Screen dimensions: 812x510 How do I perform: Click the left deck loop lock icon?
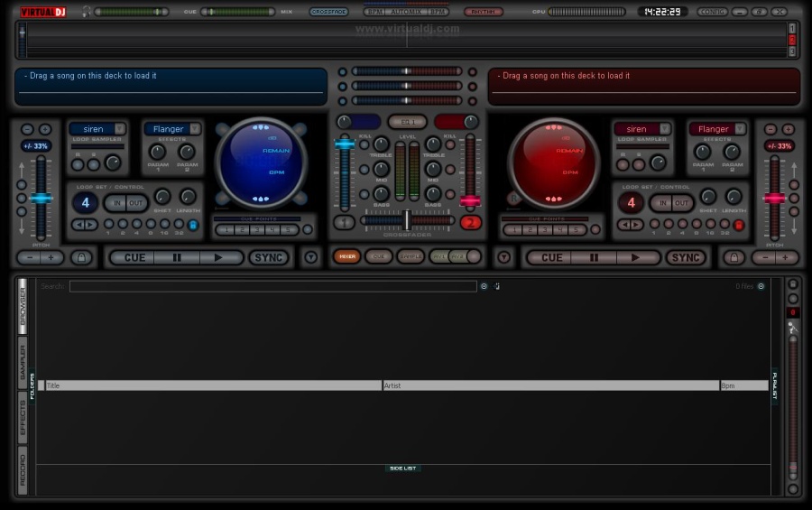(x=193, y=225)
